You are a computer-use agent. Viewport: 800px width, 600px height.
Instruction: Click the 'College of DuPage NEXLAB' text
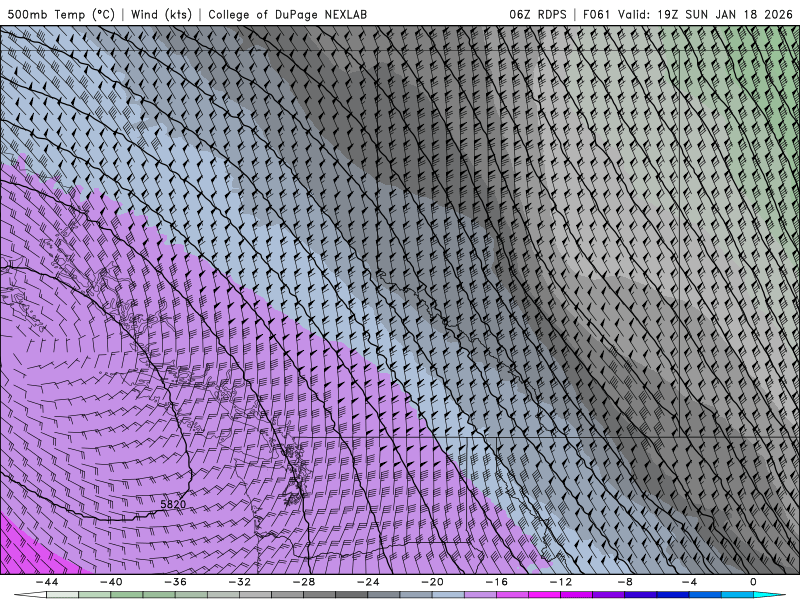(287, 14)
